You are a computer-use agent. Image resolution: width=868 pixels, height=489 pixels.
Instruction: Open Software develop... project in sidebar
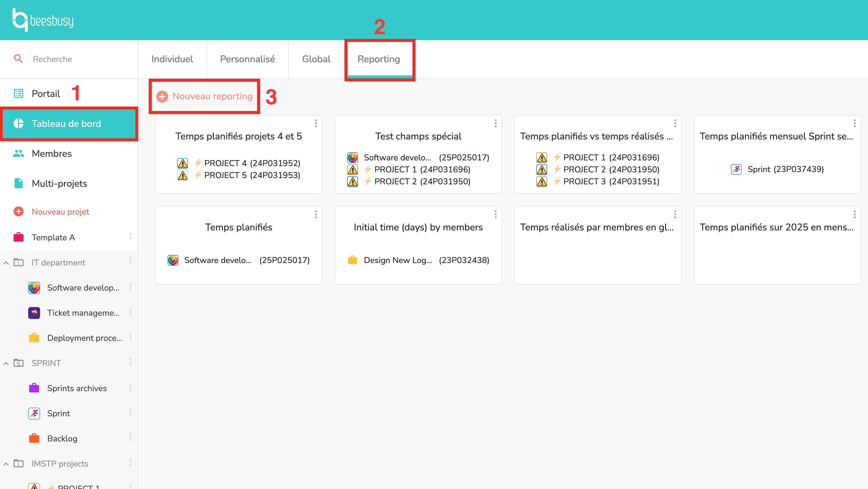click(83, 288)
